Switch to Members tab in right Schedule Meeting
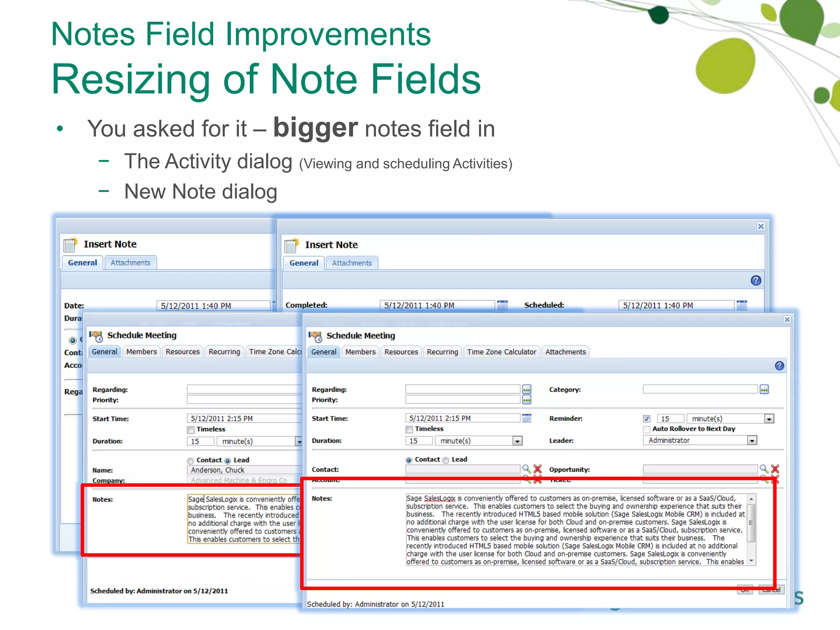The image size is (840, 630). 360,352
